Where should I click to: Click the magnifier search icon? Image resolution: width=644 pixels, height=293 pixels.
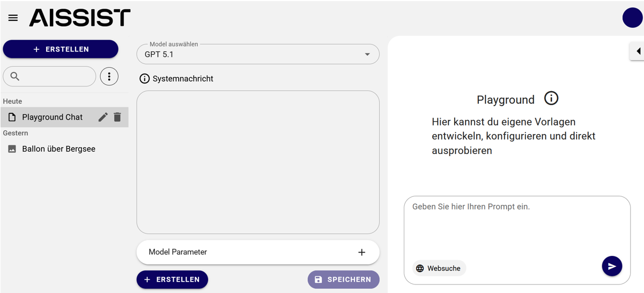click(15, 77)
